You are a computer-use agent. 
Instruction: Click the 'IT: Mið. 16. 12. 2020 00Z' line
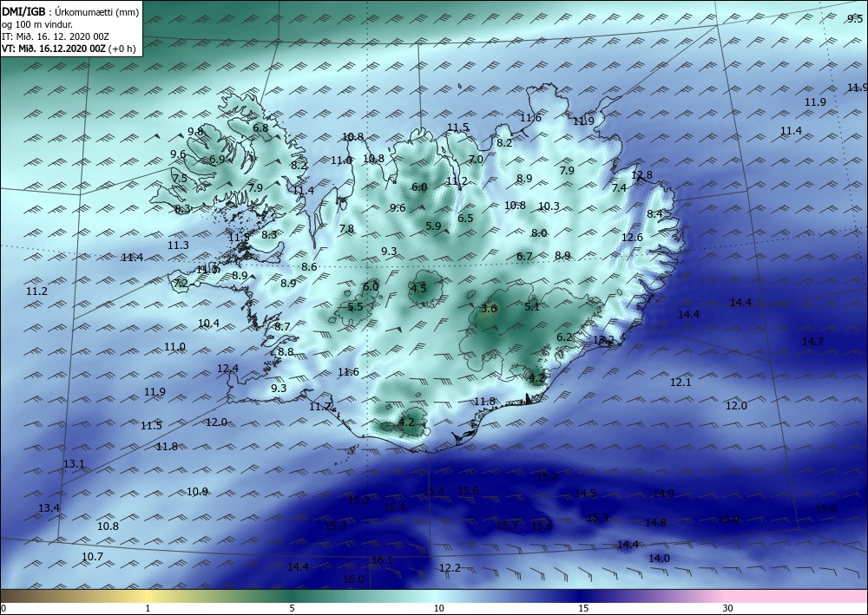56,36
